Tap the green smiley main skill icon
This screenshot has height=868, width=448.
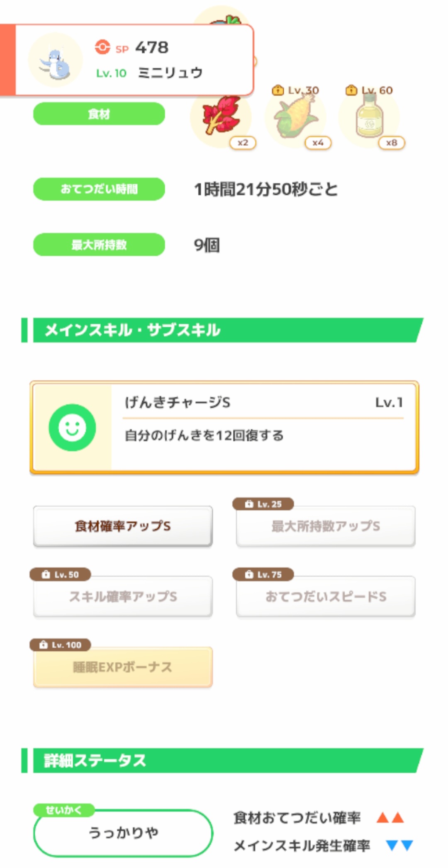pyautogui.click(x=72, y=428)
